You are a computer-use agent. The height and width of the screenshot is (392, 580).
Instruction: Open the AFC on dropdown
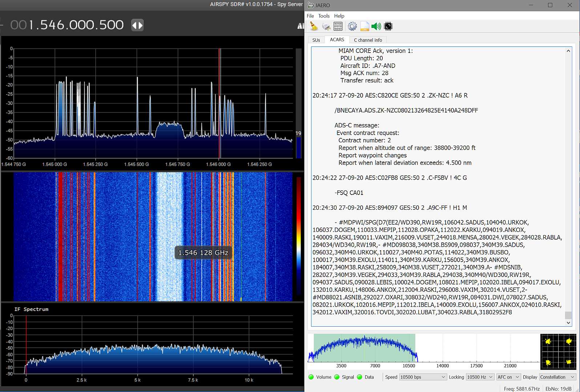[508, 377]
